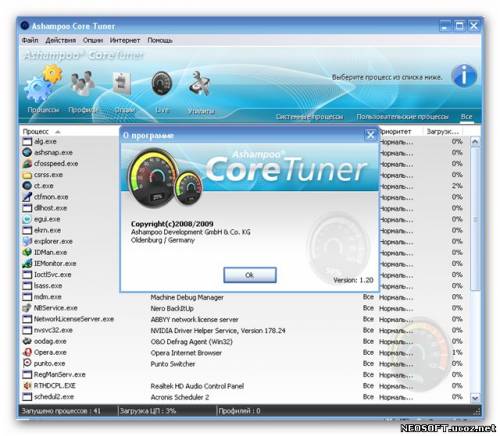Select the oodag.exe process icon

click(x=27, y=341)
